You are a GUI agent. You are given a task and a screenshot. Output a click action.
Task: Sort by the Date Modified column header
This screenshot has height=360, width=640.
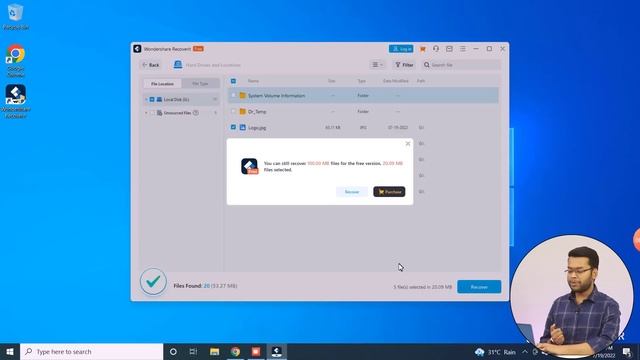[x=396, y=81]
